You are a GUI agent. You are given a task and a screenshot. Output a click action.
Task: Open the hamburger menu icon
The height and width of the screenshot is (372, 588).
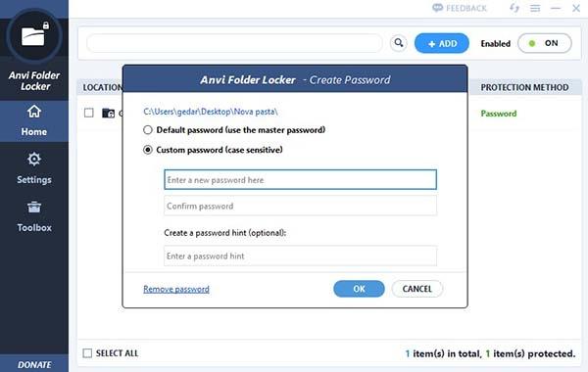(x=535, y=8)
